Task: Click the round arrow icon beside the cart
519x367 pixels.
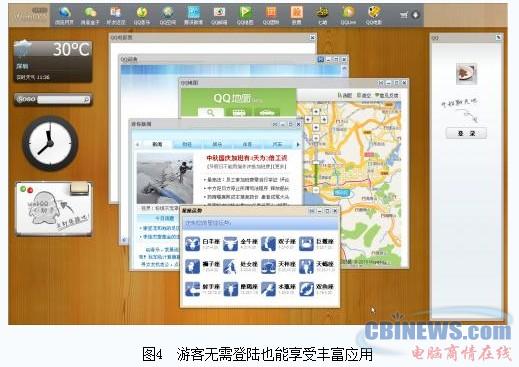Action: (416, 15)
